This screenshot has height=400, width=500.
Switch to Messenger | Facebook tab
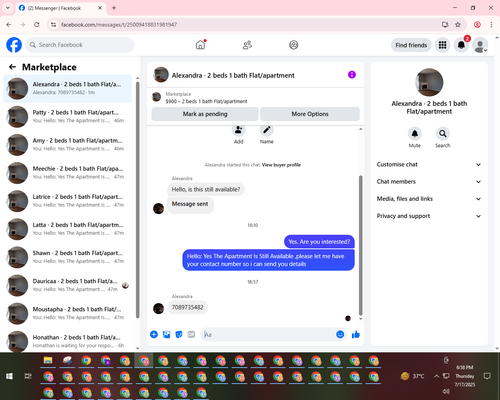(x=60, y=8)
